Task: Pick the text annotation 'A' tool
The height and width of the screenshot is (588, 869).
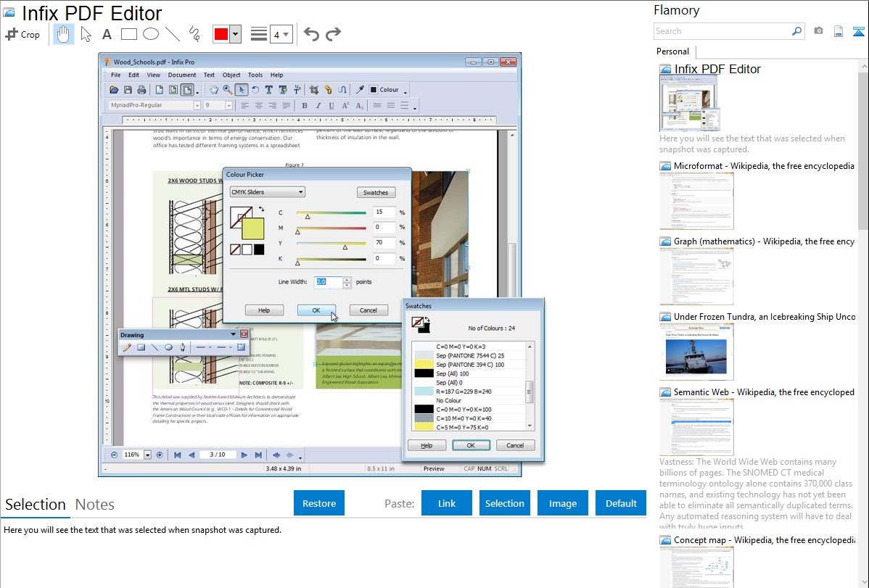Action: [107, 34]
